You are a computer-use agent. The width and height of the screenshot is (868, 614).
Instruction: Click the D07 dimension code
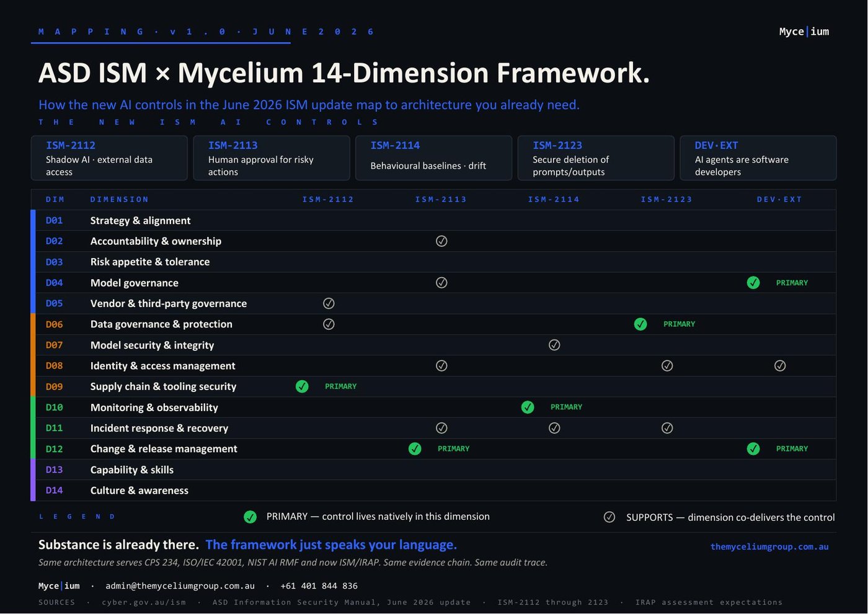pyautogui.click(x=54, y=345)
